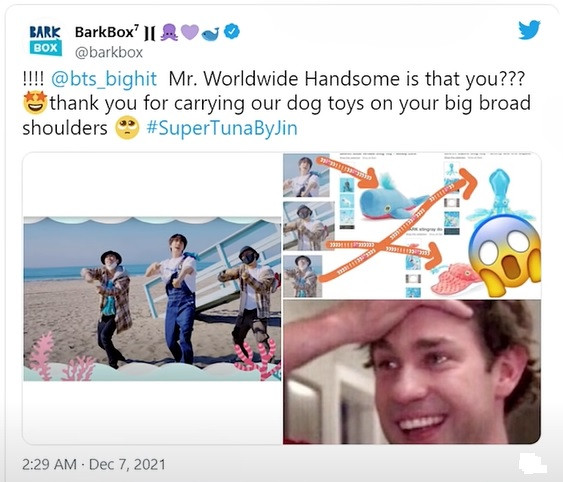Open the dog toys comparison image
Screen dimensions: 563x482
[x=412, y=226]
